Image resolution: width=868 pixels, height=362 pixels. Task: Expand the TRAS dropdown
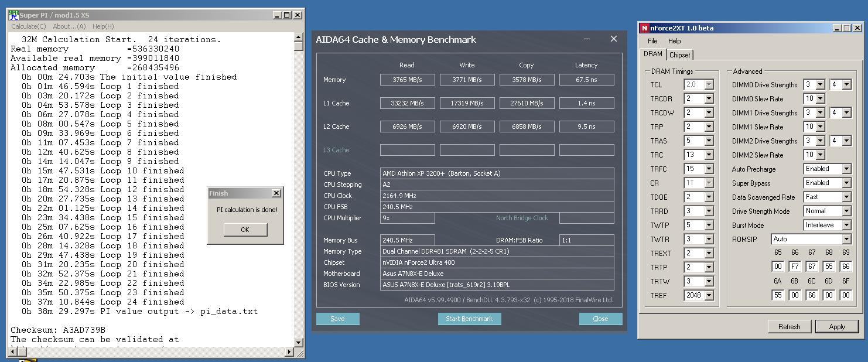coord(709,141)
